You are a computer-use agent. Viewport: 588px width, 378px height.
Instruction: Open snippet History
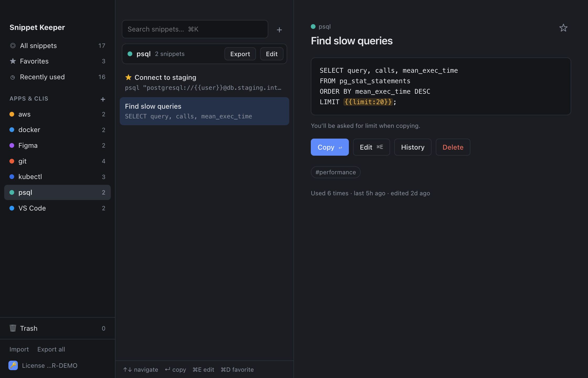point(413,147)
